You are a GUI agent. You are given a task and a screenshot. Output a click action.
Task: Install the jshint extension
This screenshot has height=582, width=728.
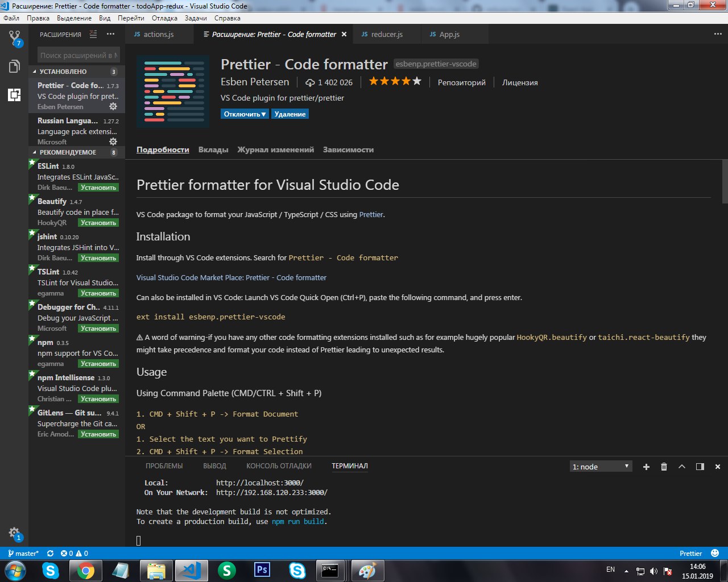[x=98, y=258]
